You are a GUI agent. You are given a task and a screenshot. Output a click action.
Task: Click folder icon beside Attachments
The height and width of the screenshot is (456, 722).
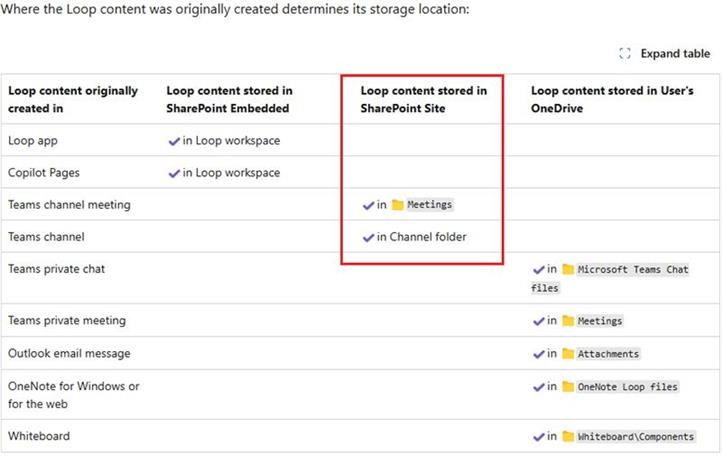[568, 354]
